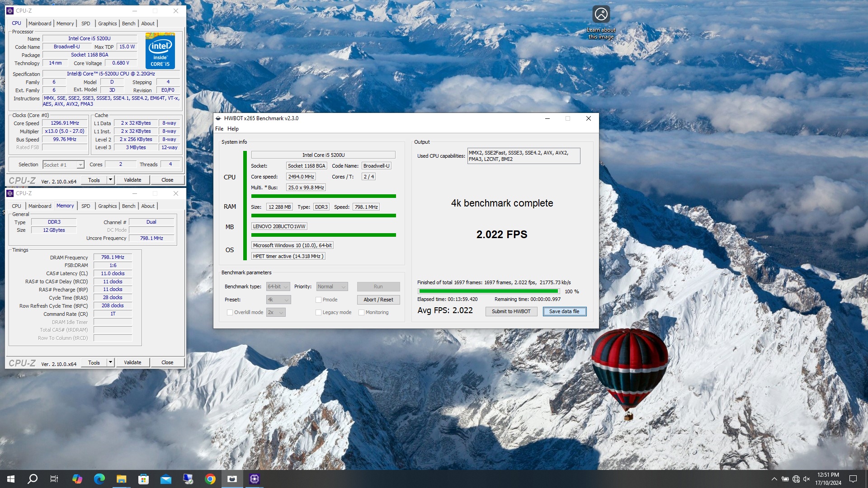Click Core Voltage 0.680 V value
The width and height of the screenshot is (868, 488).
121,63
